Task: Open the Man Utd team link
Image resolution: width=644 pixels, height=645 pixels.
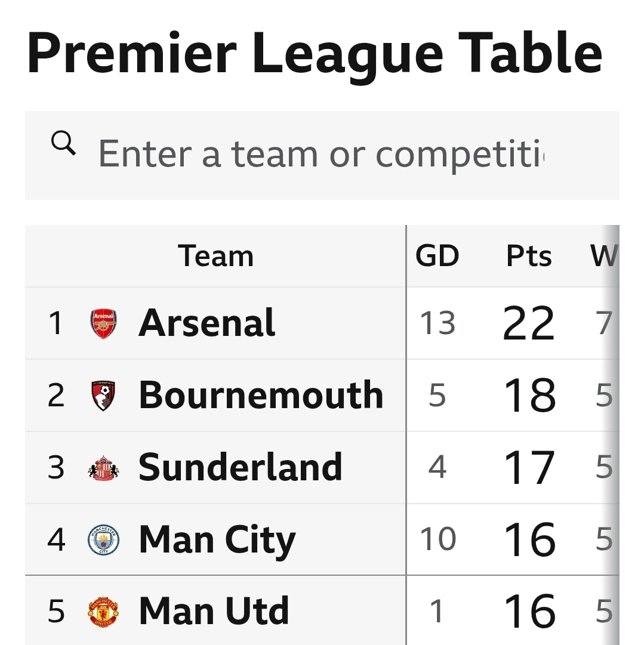Action: coord(214,612)
